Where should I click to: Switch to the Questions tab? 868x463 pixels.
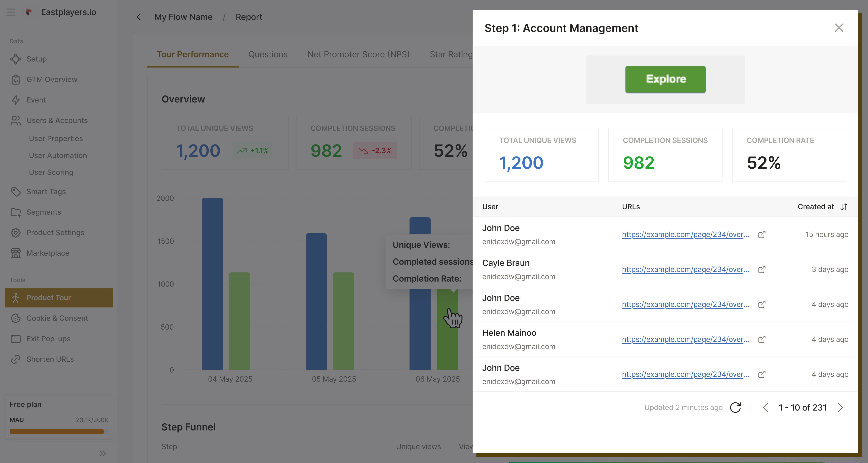click(x=268, y=54)
